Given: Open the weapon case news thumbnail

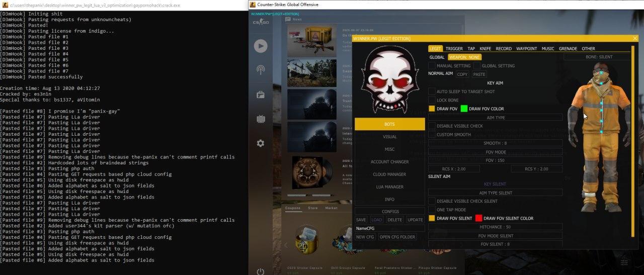Looking at the screenshot, I should tap(312, 41).
